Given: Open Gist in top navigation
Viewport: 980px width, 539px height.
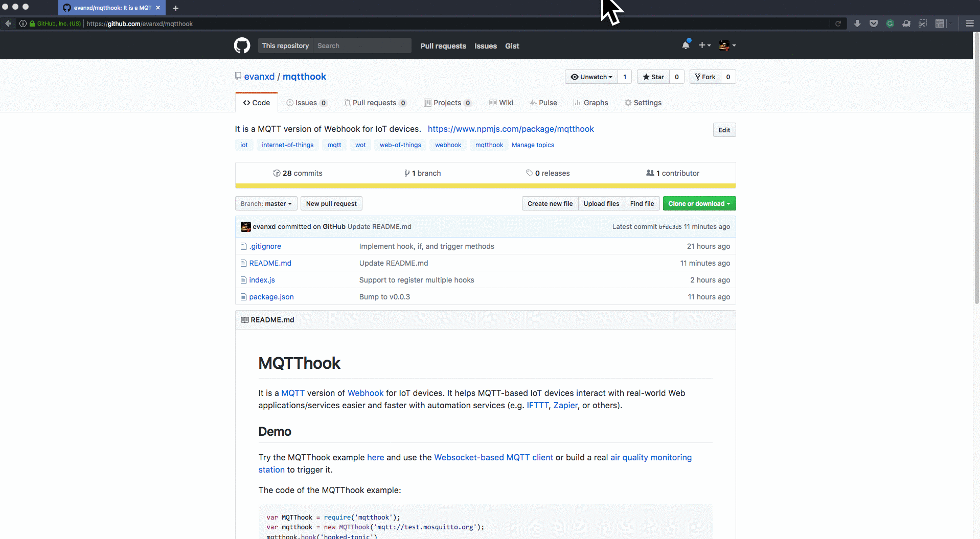Looking at the screenshot, I should tap(512, 46).
